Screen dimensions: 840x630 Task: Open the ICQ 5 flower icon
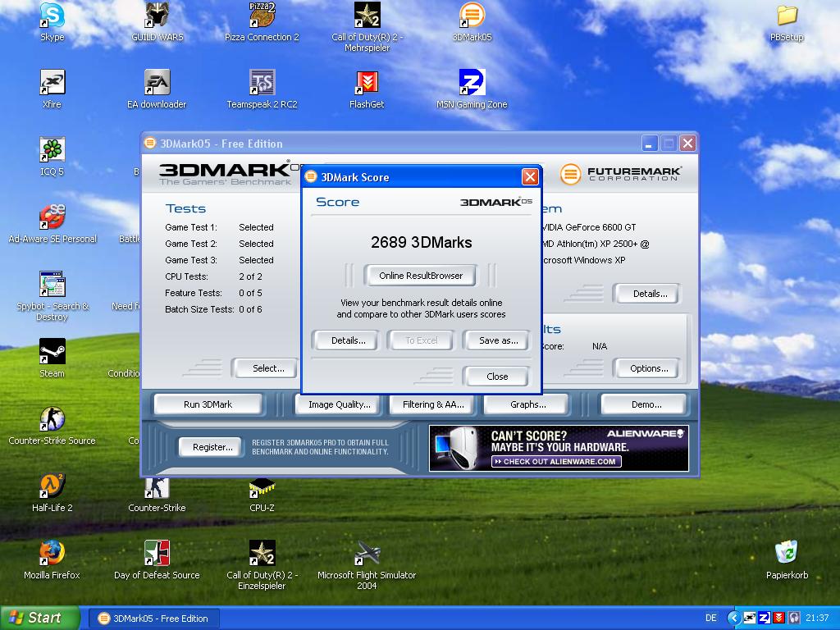point(52,150)
